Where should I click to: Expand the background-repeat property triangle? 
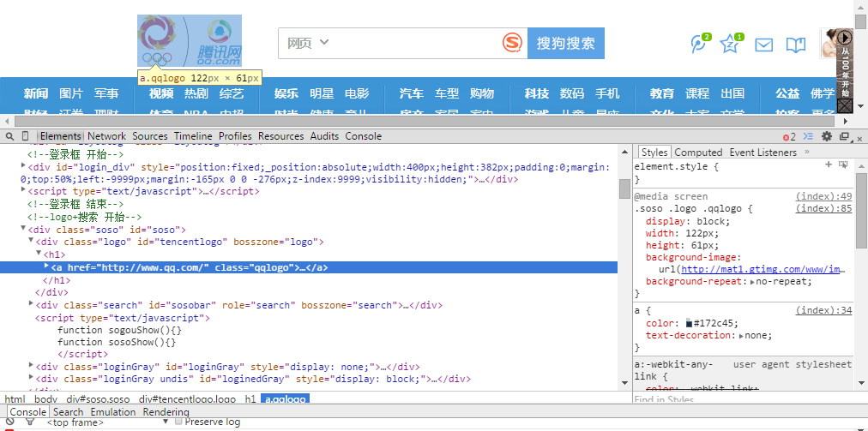[754, 282]
